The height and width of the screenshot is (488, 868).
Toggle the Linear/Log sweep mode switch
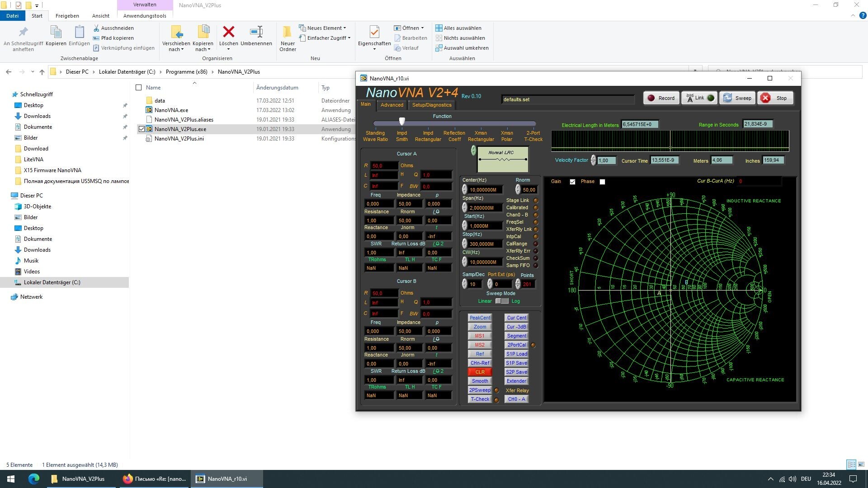click(x=501, y=301)
